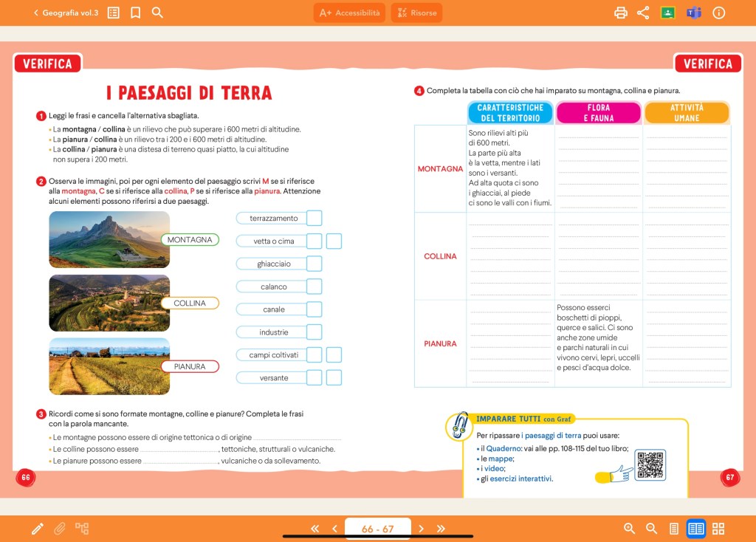The image size is (756, 542).
Task: Jump to the last page
Action: [x=441, y=529]
